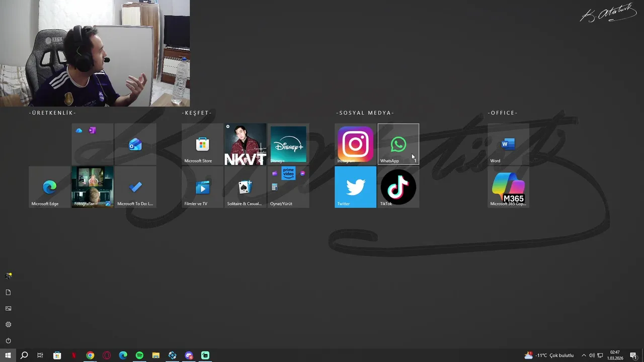Viewport: 644px width, 362px height.
Task: Open the Microsoft 365 Copilot tile
Action: coord(508,187)
